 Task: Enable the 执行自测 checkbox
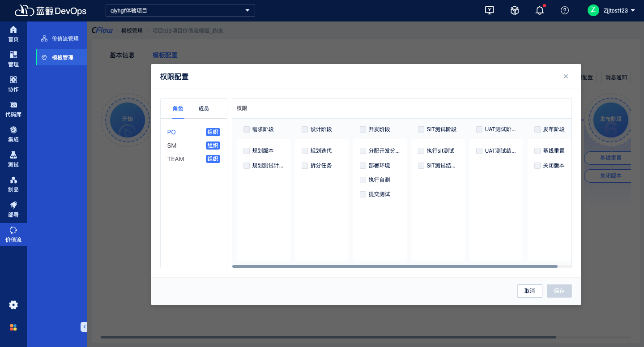(x=363, y=180)
